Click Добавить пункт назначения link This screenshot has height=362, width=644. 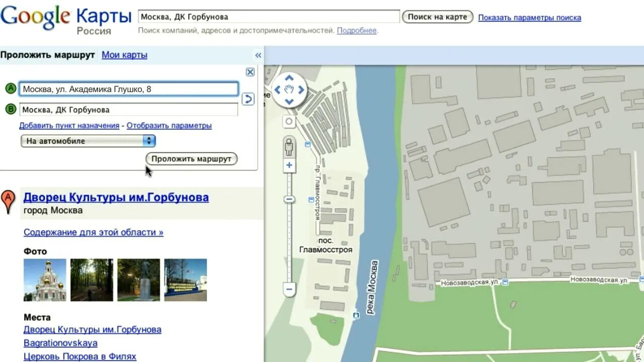(69, 126)
